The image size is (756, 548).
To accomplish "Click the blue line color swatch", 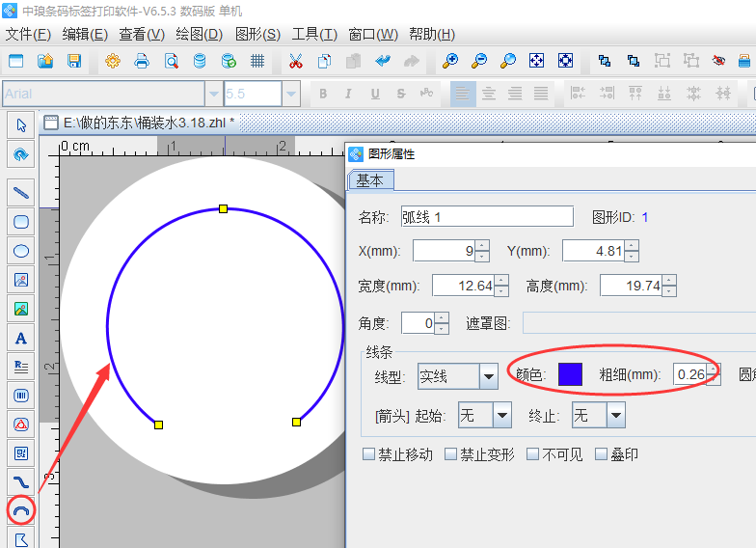I will (570, 374).
